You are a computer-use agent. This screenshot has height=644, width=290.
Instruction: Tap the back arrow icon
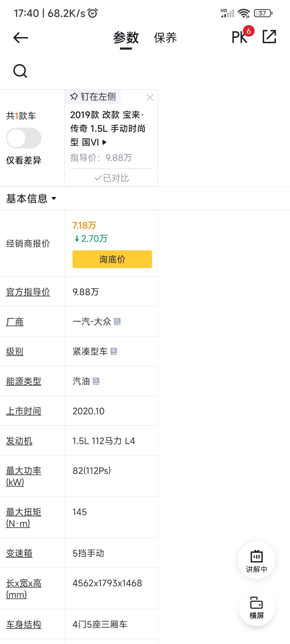click(x=21, y=38)
